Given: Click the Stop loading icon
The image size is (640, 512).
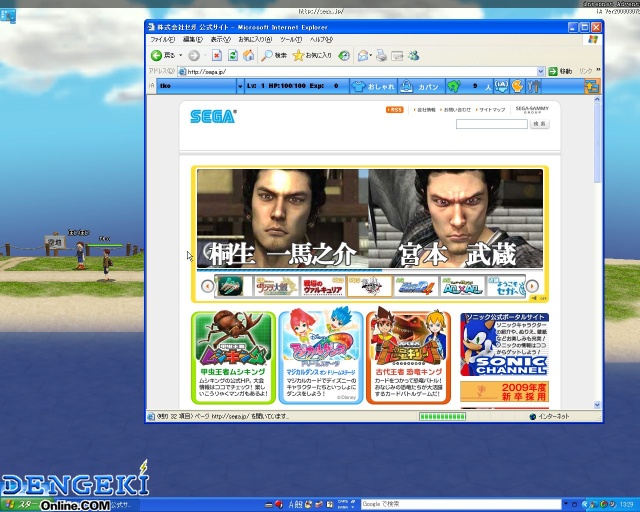Looking at the screenshot, I should coord(216,55).
